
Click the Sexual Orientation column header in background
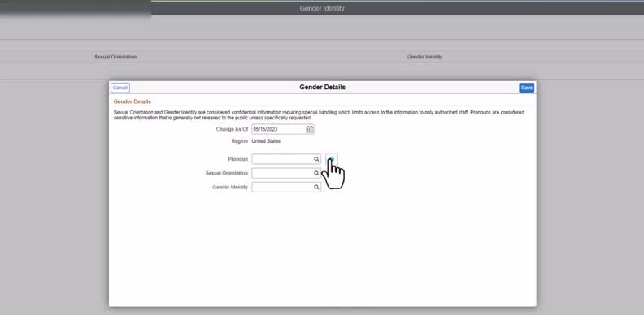115,57
